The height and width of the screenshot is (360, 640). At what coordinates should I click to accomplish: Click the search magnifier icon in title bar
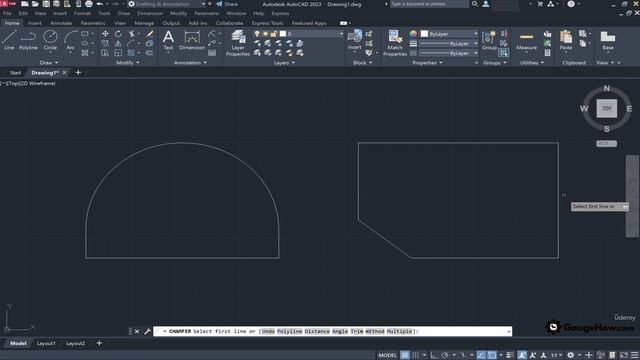[x=475, y=4]
